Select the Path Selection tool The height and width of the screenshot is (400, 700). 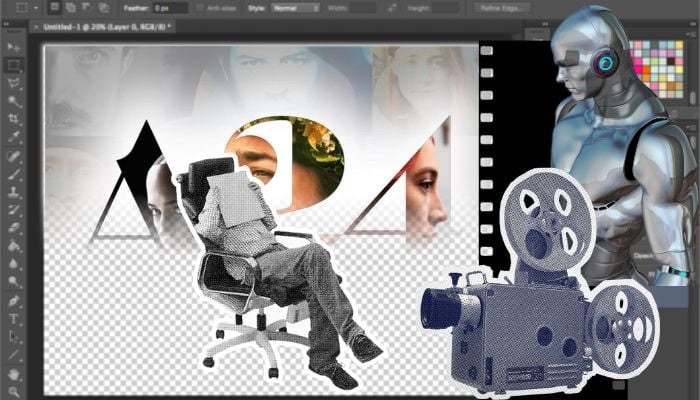pos(13,337)
